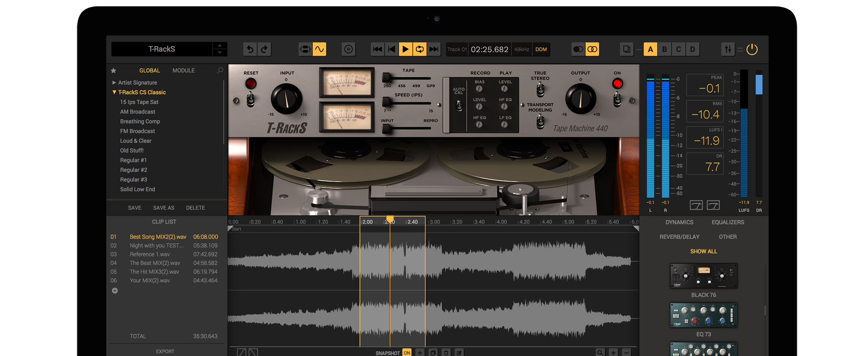Viewport: 868px width, 356px height.
Task: Select the Loud & Clear preset
Action: (x=136, y=141)
